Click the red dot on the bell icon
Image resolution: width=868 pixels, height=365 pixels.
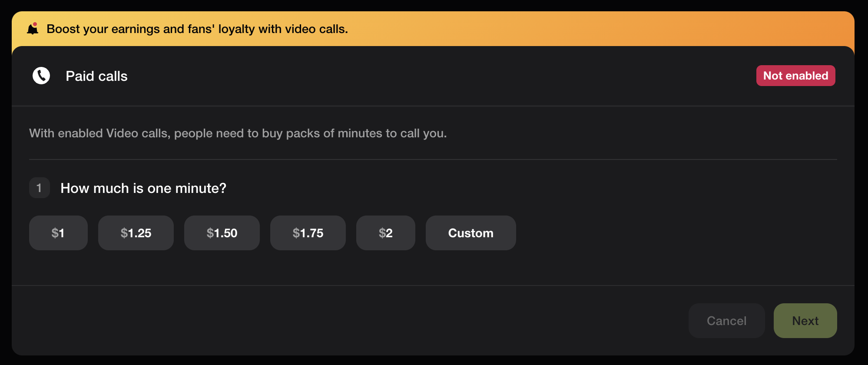(x=36, y=24)
